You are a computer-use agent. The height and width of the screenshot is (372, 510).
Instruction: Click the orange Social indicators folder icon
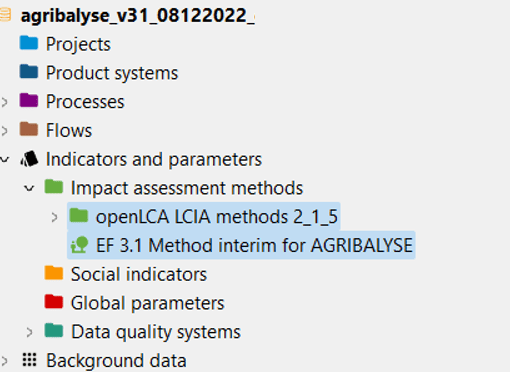click(x=54, y=273)
